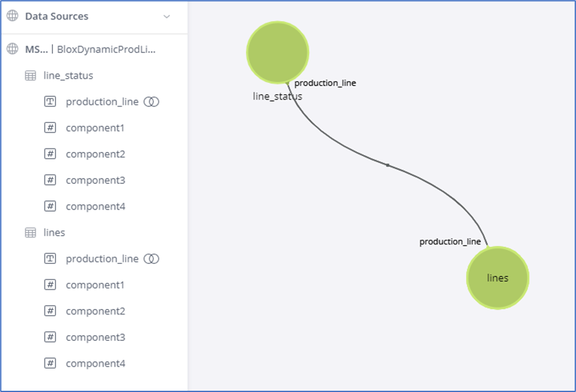
Task: Click relationship icon on lines production_line
Action: [x=151, y=259]
